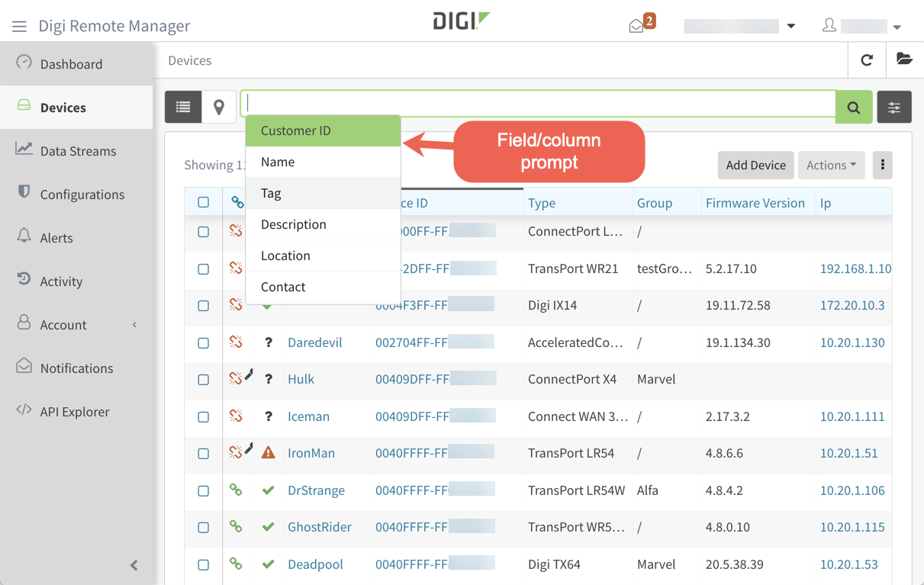Click warning health icon for IronMan
This screenshot has height=585, width=924.
[269, 453]
